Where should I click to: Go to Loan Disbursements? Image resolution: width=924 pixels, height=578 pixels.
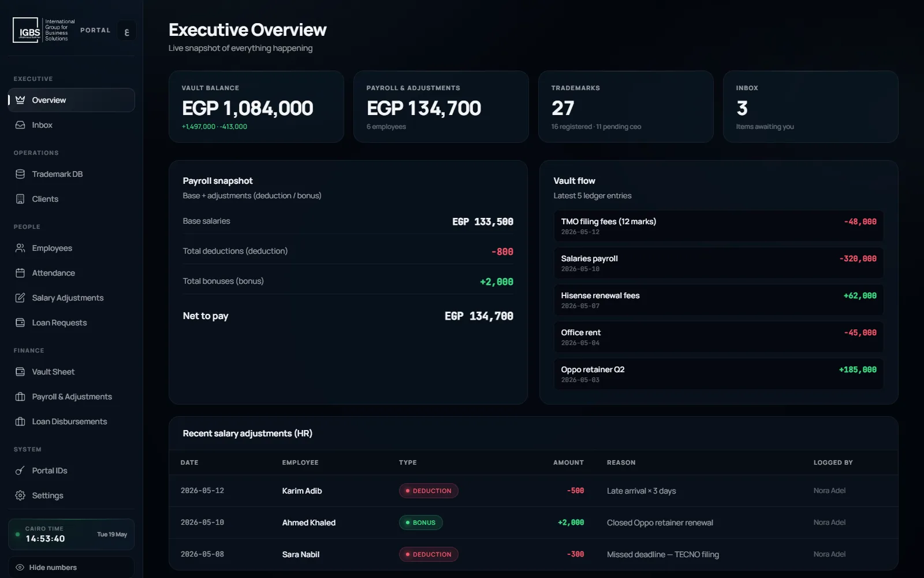click(72, 421)
